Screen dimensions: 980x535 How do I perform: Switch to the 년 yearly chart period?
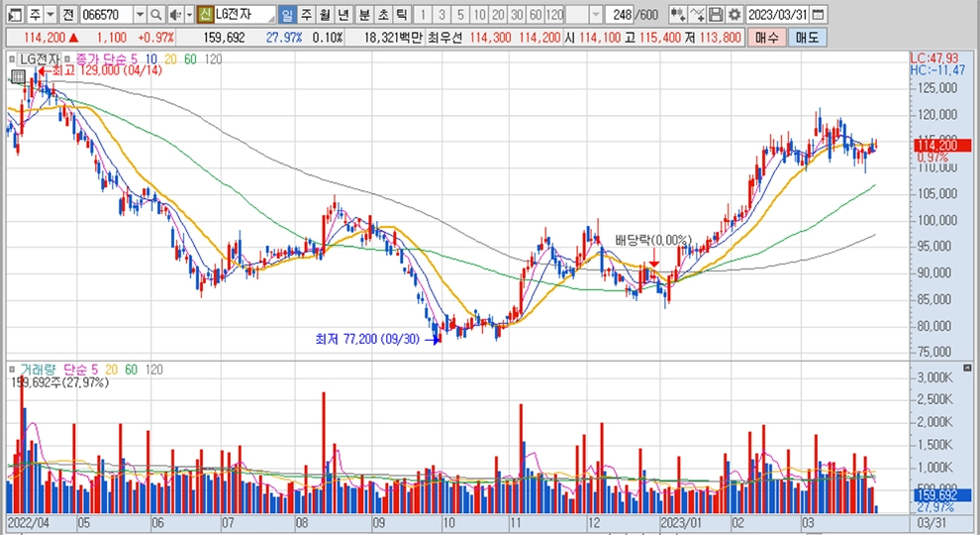tap(343, 14)
